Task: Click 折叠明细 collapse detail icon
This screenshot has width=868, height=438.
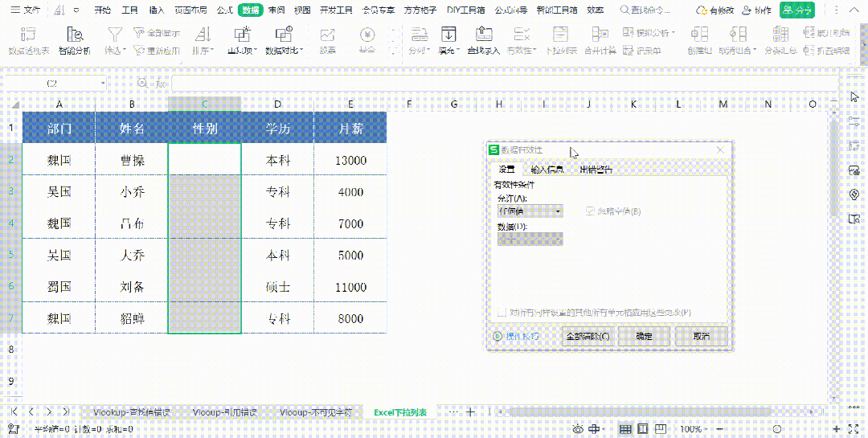Action: (x=826, y=51)
